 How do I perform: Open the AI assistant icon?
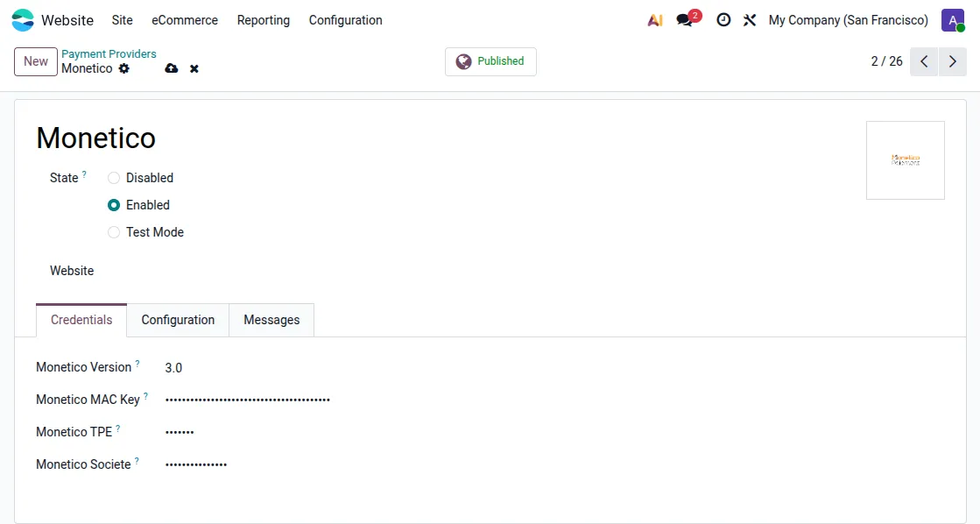[x=655, y=20]
